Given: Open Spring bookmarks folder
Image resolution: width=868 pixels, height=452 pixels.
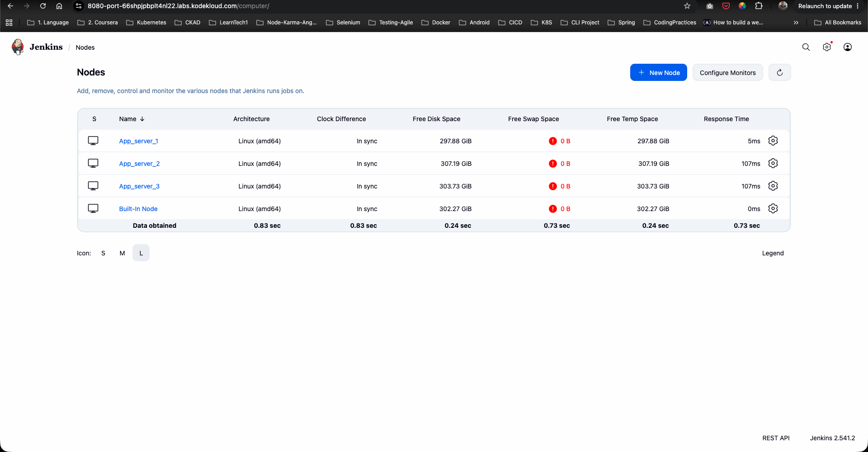Looking at the screenshot, I should tap(621, 23).
